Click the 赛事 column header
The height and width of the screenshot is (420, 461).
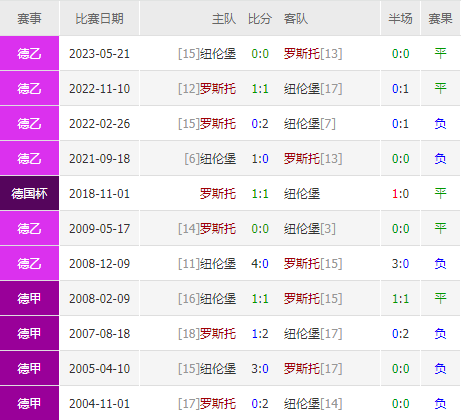(29, 18)
